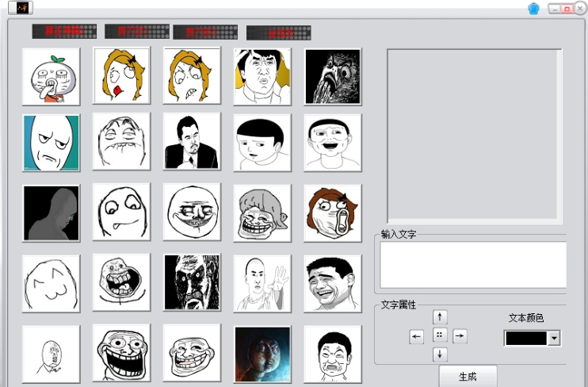Image resolution: width=588 pixels, height=387 pixels.
Task: Click the blue skin icon in title bar
Action: pyautogui.click(x=533, y=8)
